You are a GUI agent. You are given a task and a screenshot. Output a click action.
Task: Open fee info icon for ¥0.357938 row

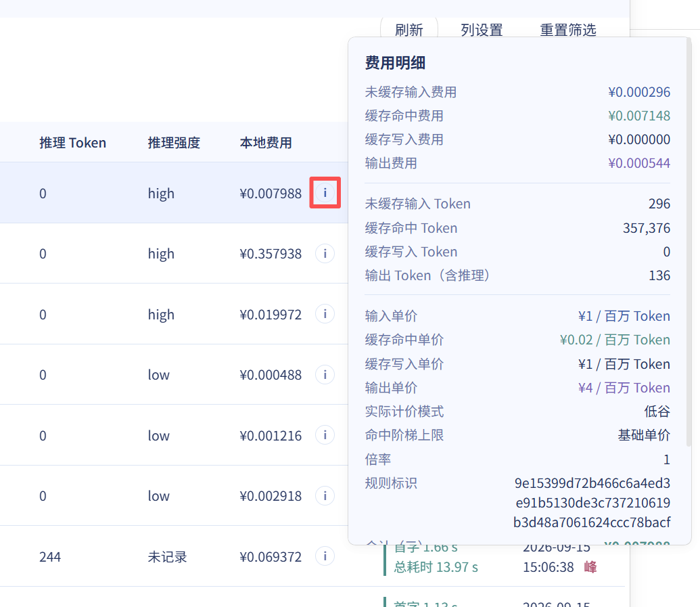pyautogui.click(x=325, y=254)
